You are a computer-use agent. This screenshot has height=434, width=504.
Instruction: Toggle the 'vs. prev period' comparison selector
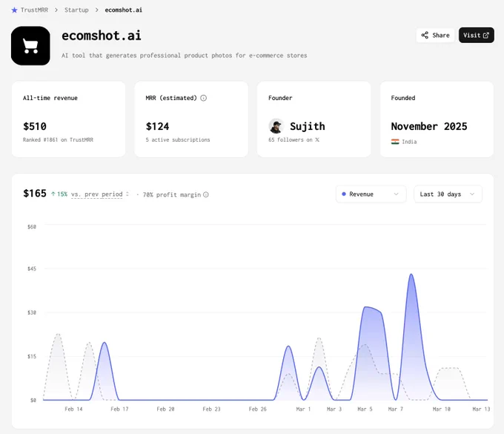point(97,194)
